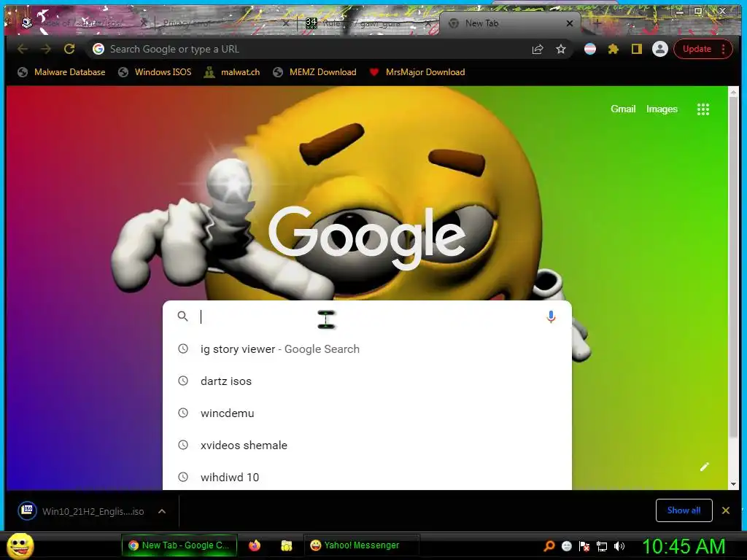Bookmark this tab with the star icon
Screen dimensions: 747x560
click(x=561, y=49)
